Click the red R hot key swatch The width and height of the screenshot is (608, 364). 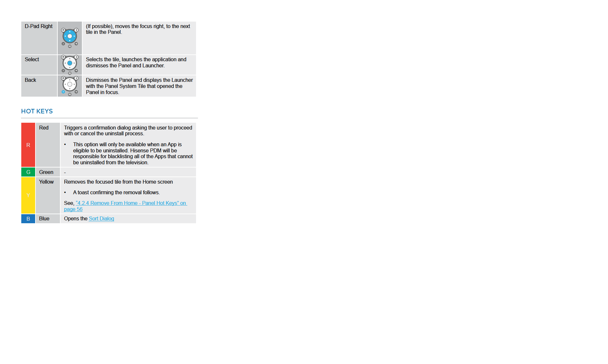click(28, 145)
